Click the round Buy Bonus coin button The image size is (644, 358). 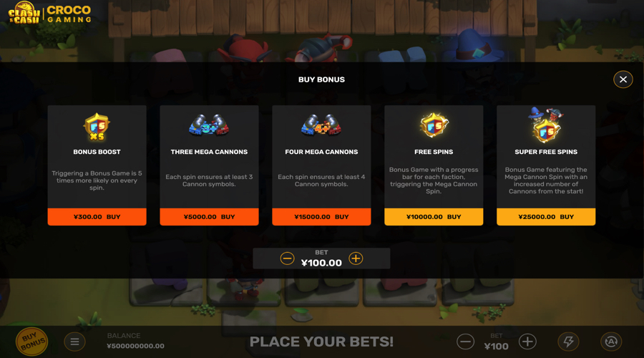pyautogui.click(x=31, y=342)
